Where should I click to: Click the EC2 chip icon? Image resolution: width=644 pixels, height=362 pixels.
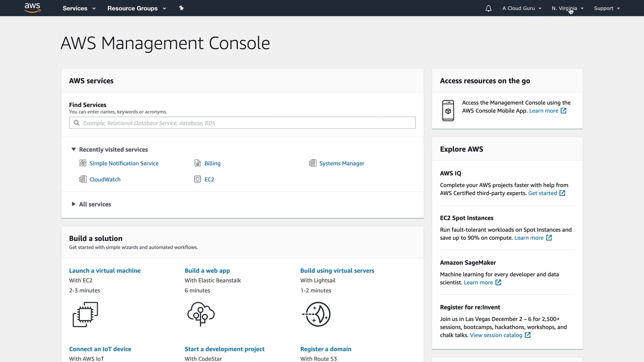(198, 179)
